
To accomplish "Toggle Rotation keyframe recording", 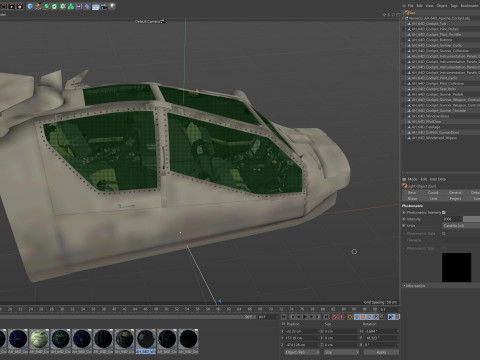I will click(x=369, y=317).
